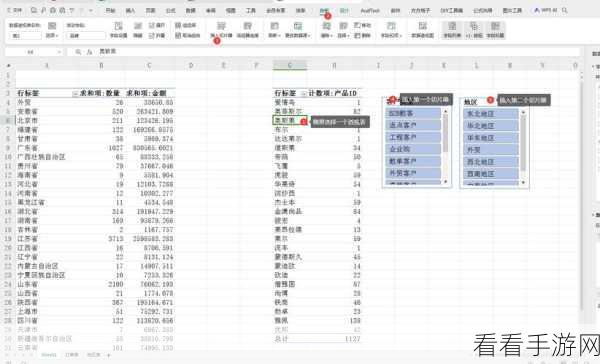The image size is (600, 364).
Task: Click the Insert Slicer ribbon icon
Action: (x=221, y=26)
